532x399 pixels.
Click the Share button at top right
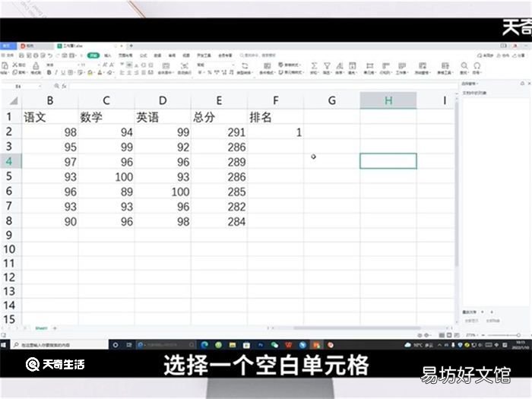click(x=519, y=55)
